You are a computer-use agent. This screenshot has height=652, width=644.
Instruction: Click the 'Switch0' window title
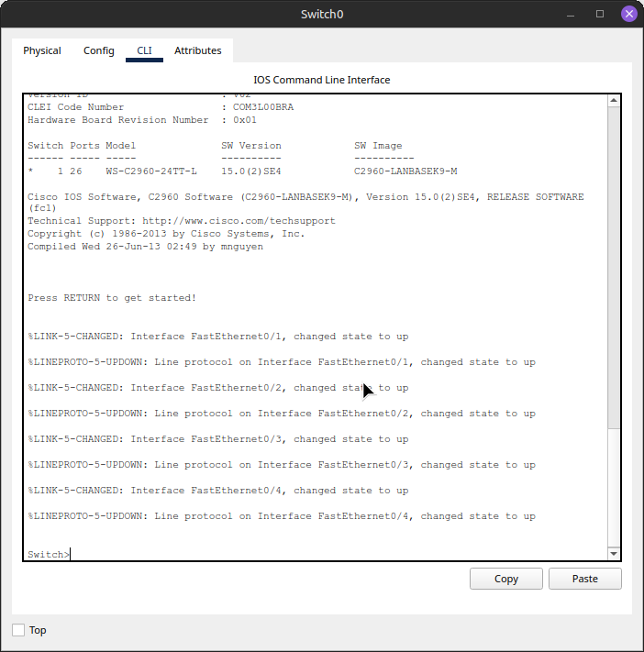coord(322,14)
